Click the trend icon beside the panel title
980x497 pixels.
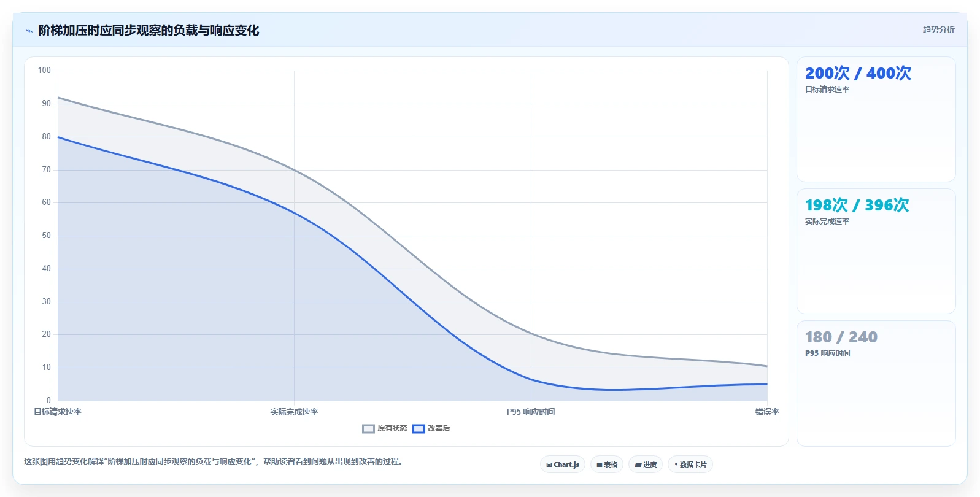pyautogui.click(x=29, y=31)
